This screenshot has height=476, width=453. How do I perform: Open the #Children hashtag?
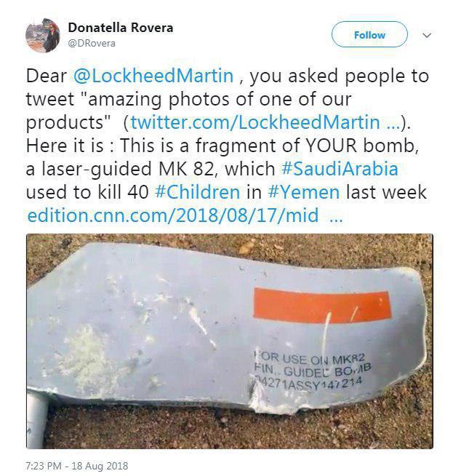coord(197,192)
